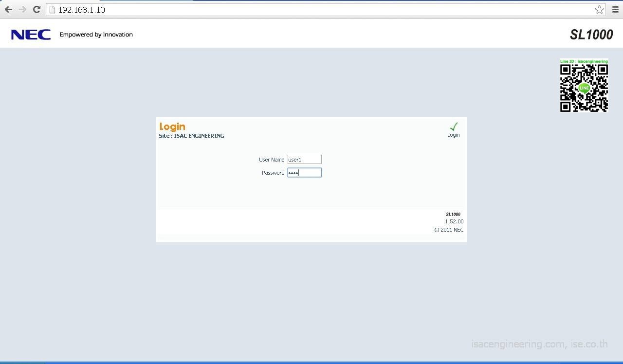Click the SL1000 title in the header
623x364 pixels.
(591, 35)
